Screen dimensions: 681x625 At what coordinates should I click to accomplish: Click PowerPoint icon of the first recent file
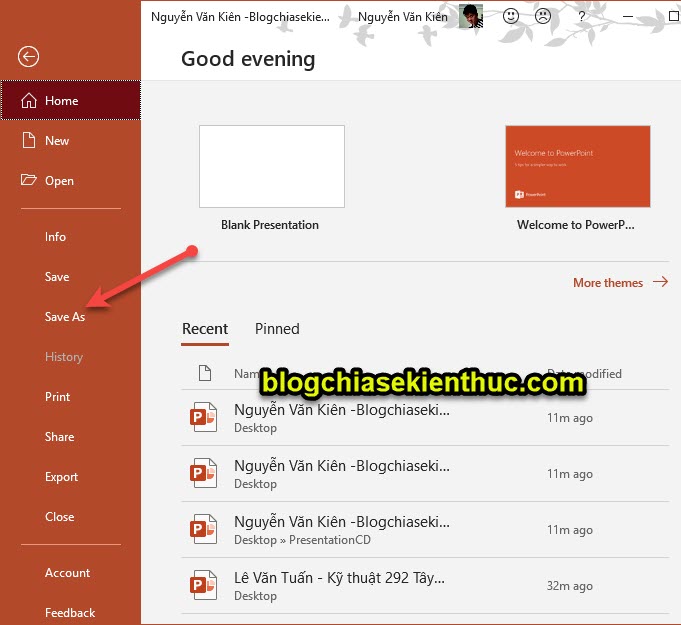[x=203, y=417]
